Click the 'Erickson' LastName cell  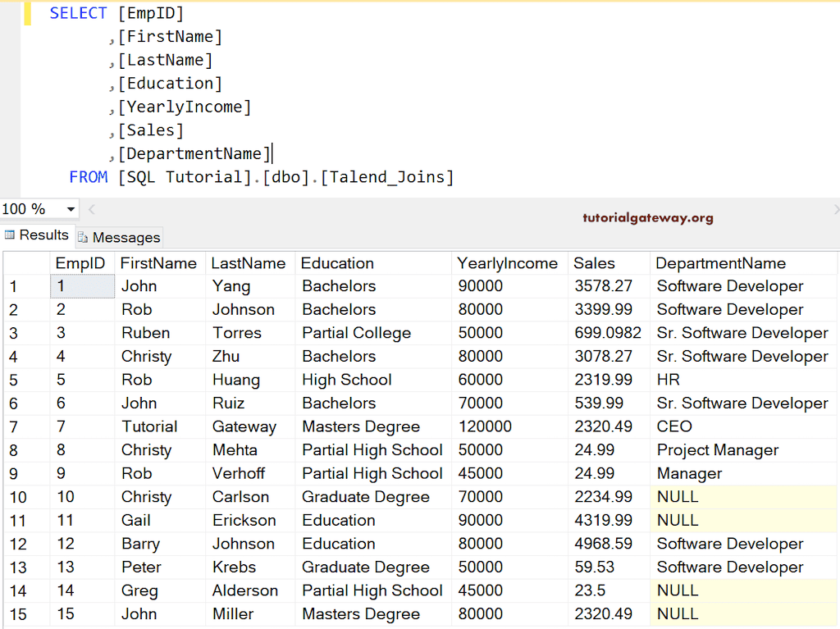[250, 520]
